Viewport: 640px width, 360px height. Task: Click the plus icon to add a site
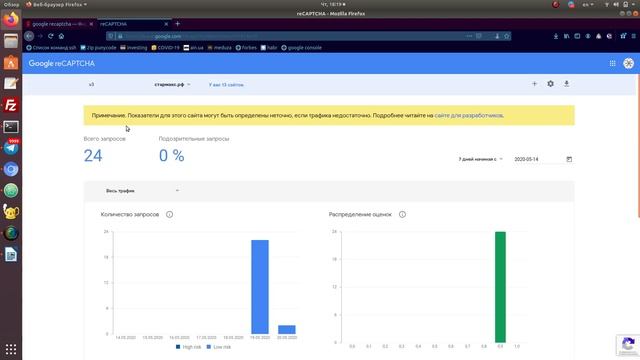(534, 84)
